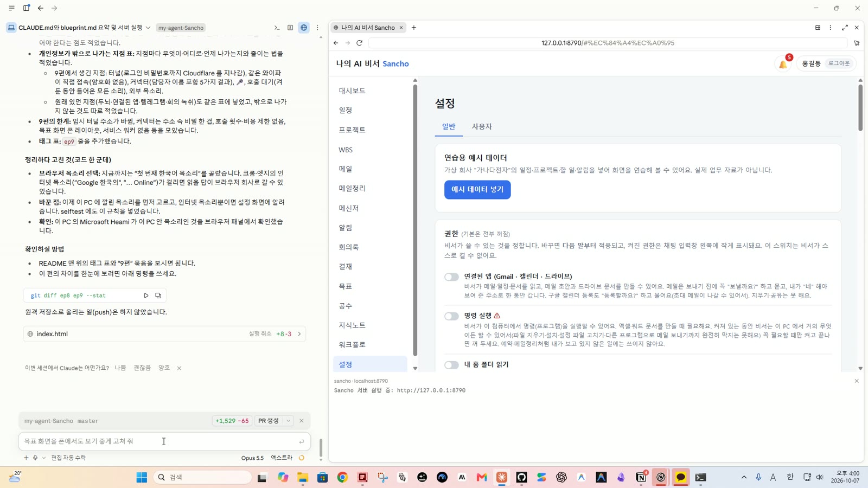Click the send arrow in prompt box

pos(302,441)
